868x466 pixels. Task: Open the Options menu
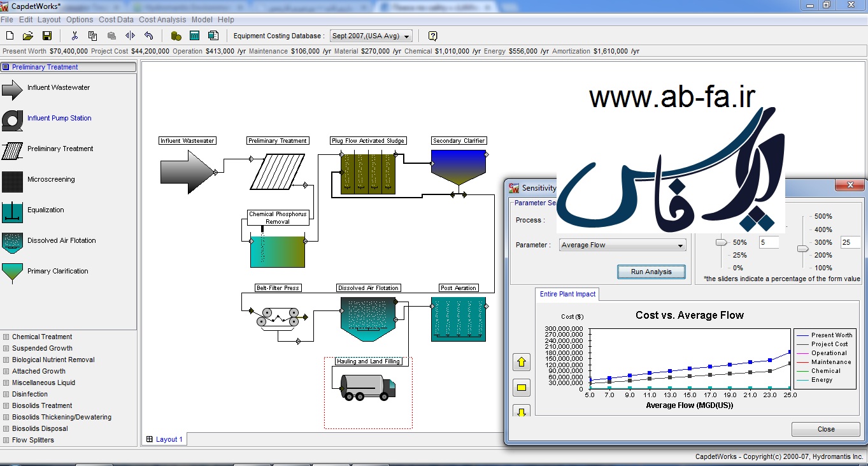coord(80,20)
